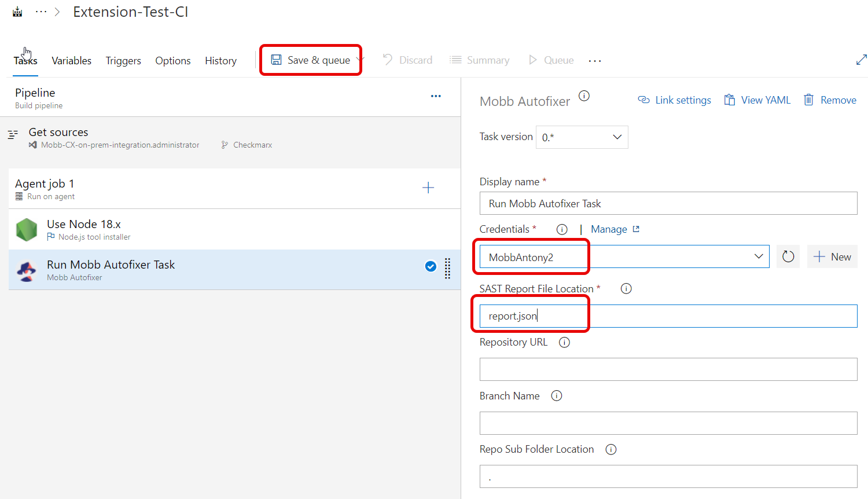Click the refresh credentials icon button
868x499 pixels.
coord(788,256)
